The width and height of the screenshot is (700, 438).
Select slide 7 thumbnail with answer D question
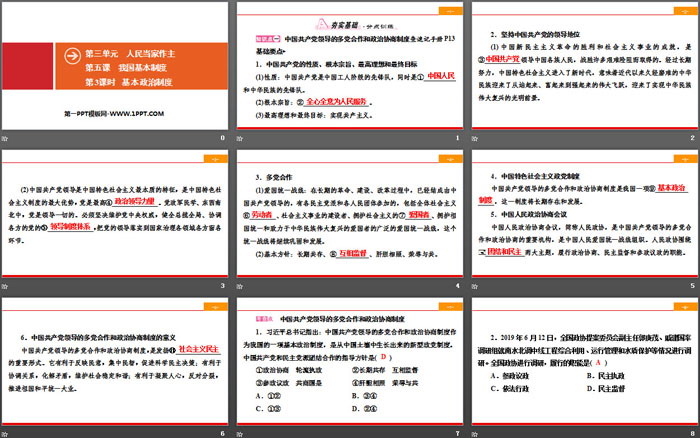pyautogui.click(x=350, y=362)
